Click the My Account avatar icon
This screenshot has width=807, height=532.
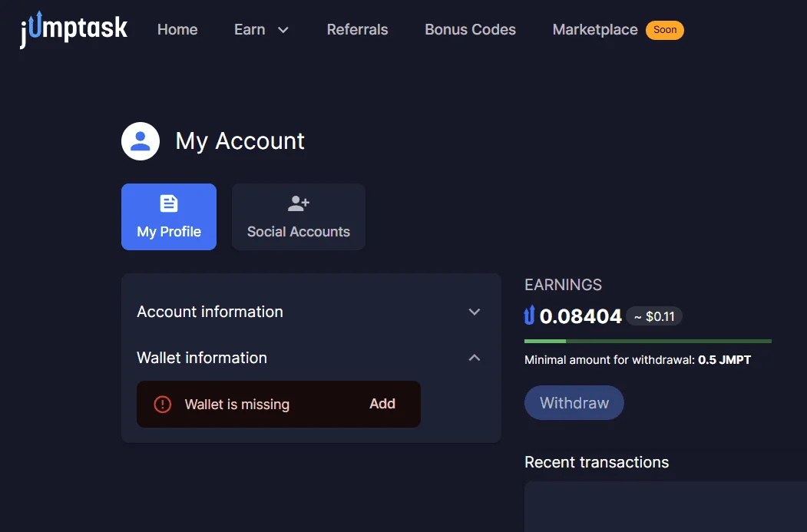141,141
